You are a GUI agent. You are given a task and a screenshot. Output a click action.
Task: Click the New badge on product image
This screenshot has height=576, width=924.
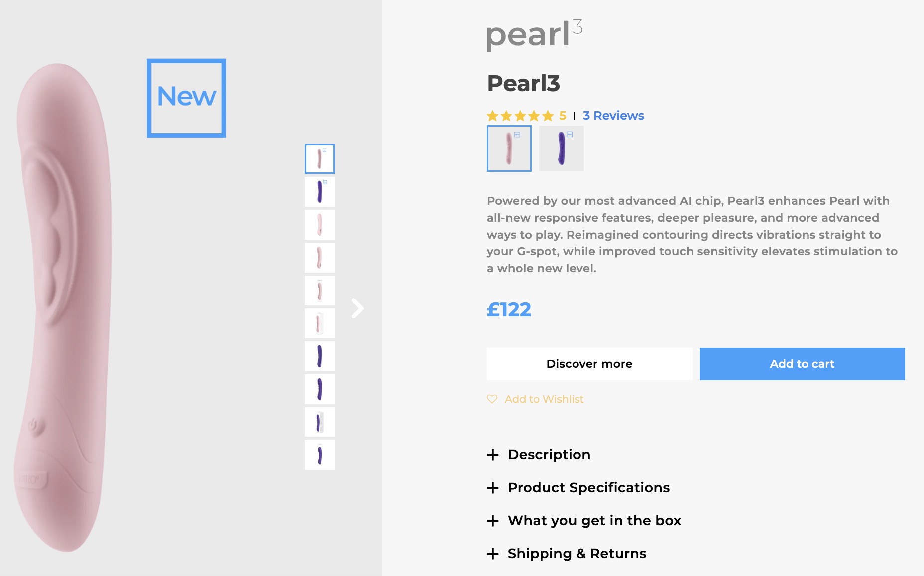[x=186, y=98]
